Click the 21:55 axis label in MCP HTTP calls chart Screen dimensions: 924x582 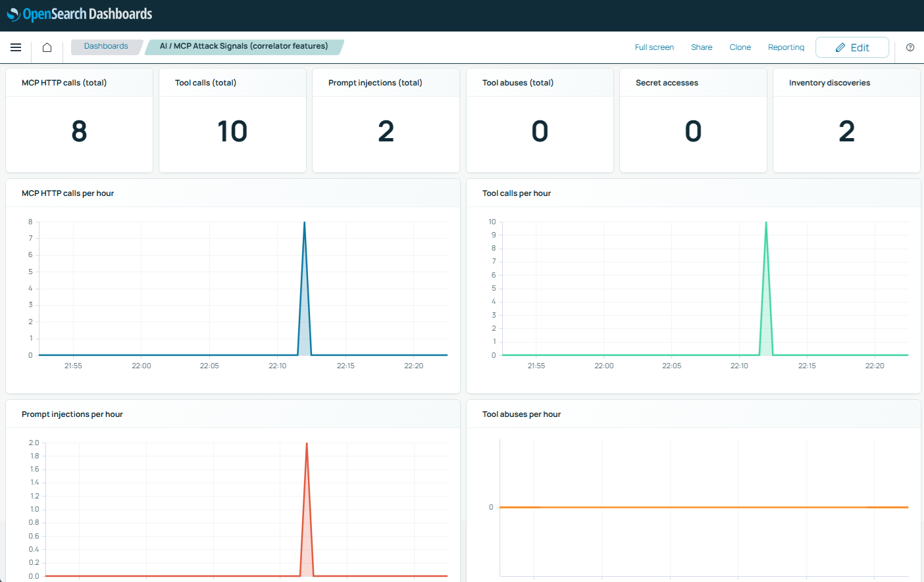(x=73, y=366)
